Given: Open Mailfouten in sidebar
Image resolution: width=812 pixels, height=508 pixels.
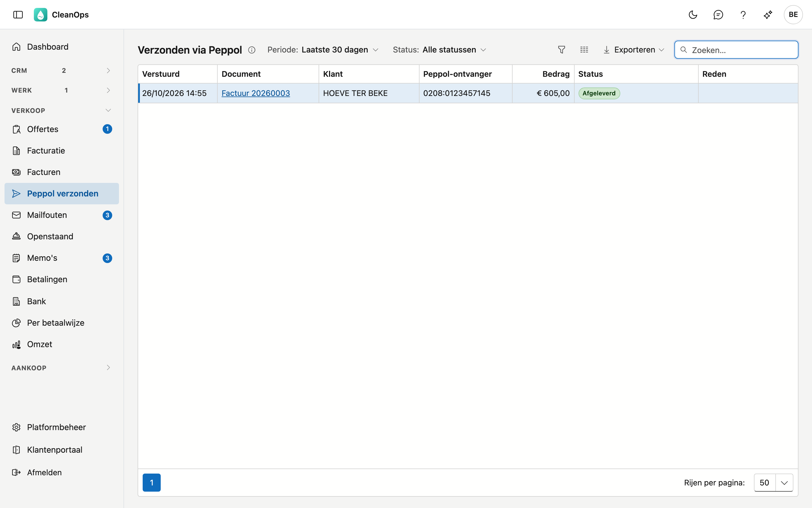Looking at the screenshot, I should point(62,215).
